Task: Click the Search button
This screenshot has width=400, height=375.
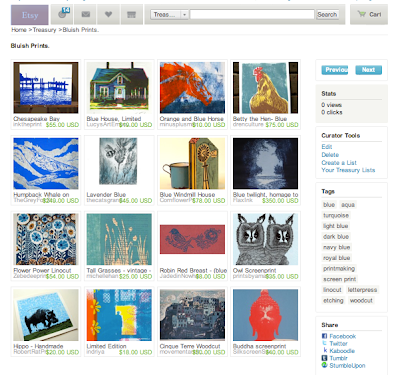Action: (x=327, y=14)
